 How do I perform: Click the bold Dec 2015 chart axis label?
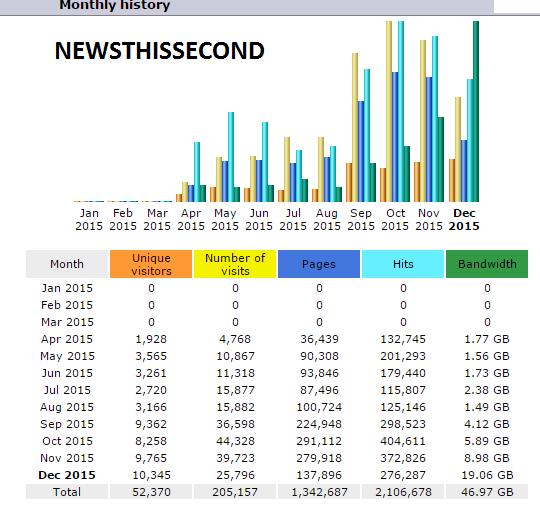(x=464, y=220)
